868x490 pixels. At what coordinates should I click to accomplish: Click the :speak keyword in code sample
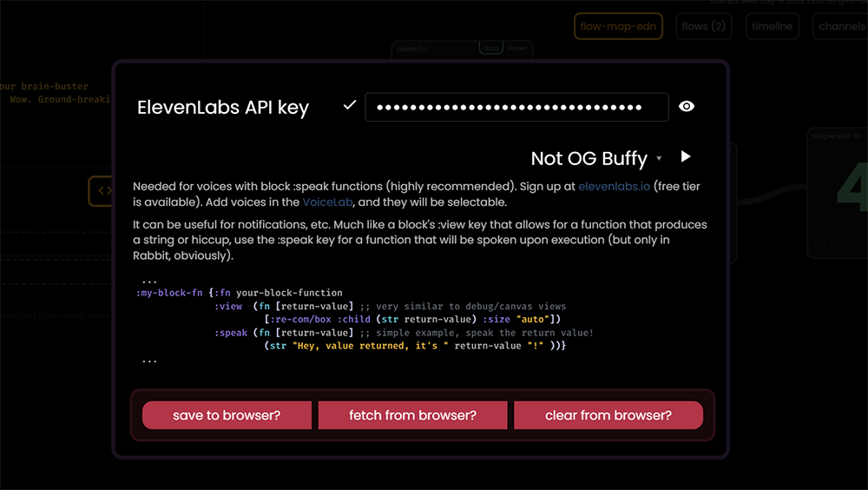pos(231,333)
